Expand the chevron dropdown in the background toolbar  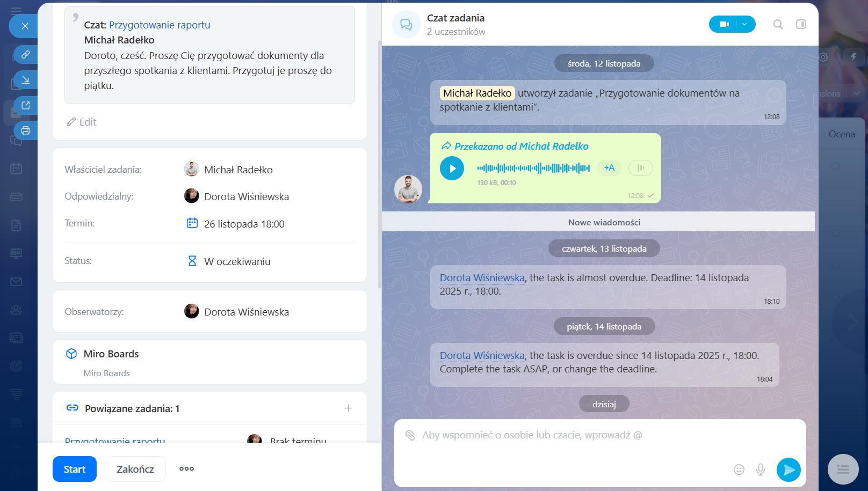click(857, 93)
